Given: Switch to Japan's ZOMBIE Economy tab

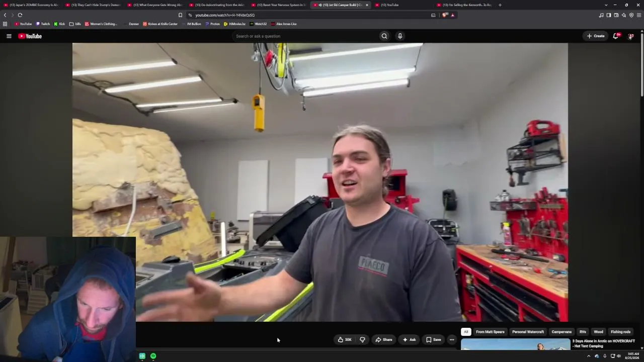Looking at the screenshot, I should point(31,5).
